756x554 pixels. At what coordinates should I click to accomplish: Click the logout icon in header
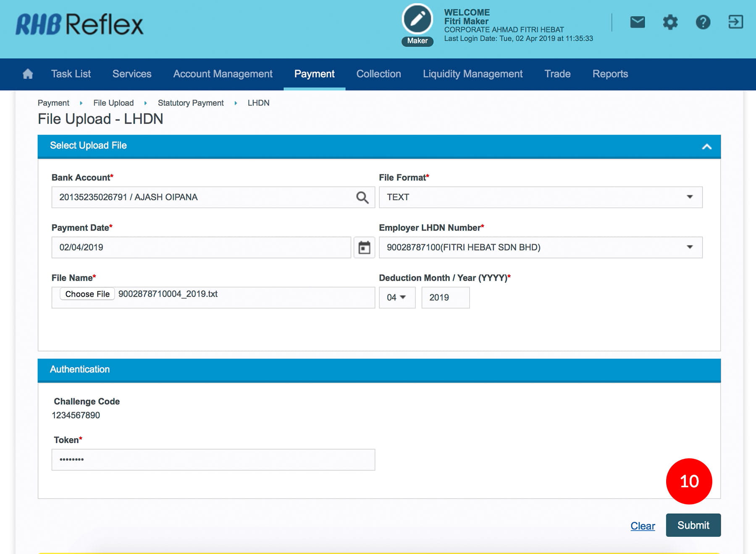[735, 22]
